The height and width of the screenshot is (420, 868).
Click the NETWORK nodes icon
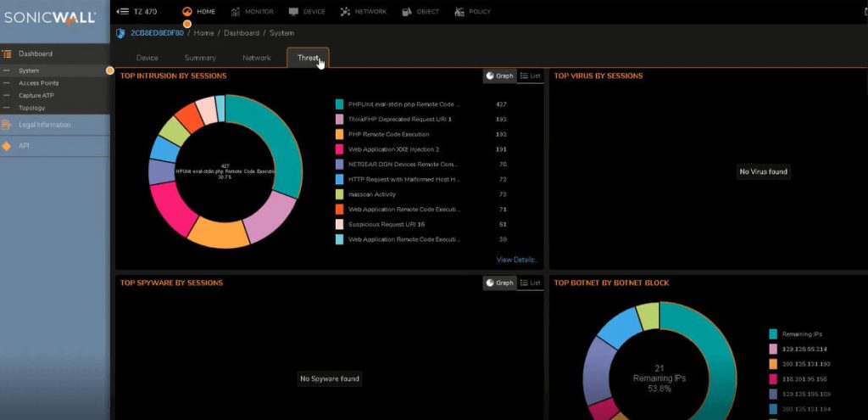point(345,12)
